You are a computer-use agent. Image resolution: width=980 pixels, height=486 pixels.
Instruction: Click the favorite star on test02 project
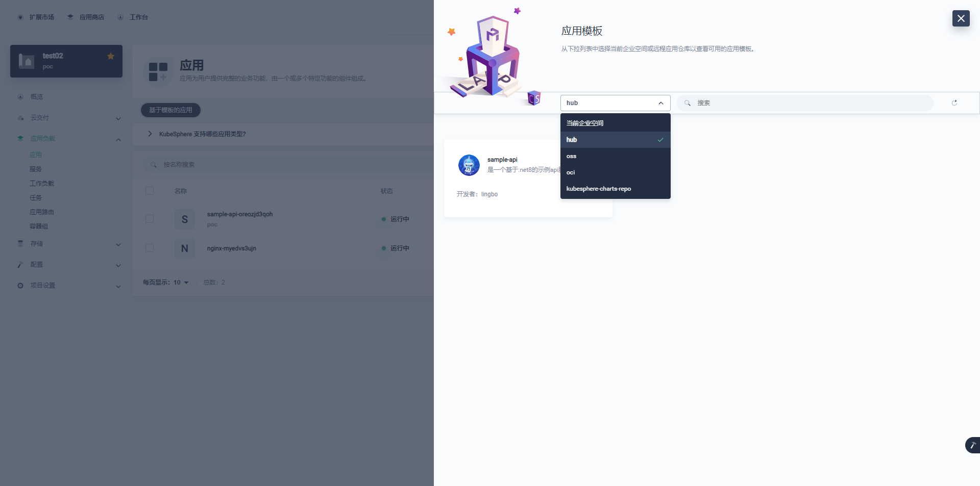tap(111, 56)
